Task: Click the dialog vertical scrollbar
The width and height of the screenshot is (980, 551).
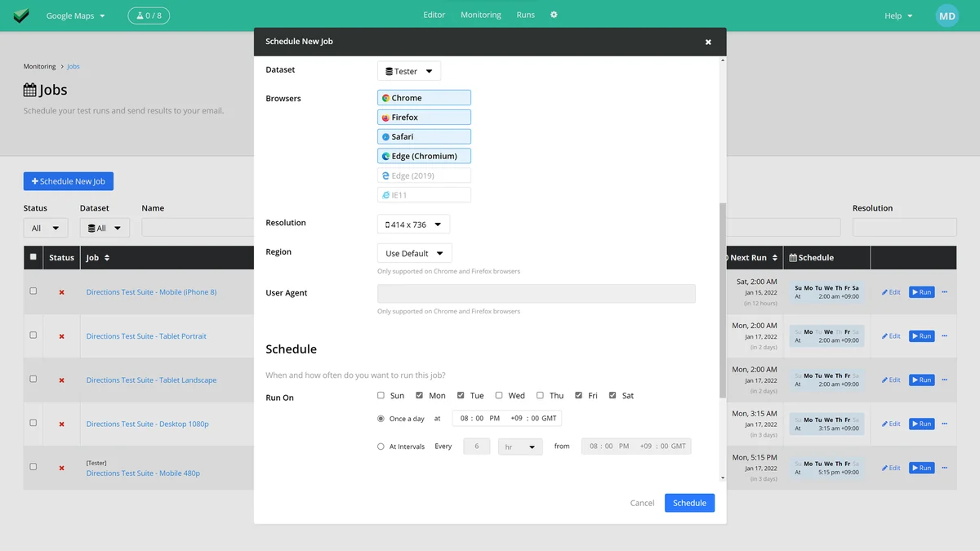Action: point(722,300)
